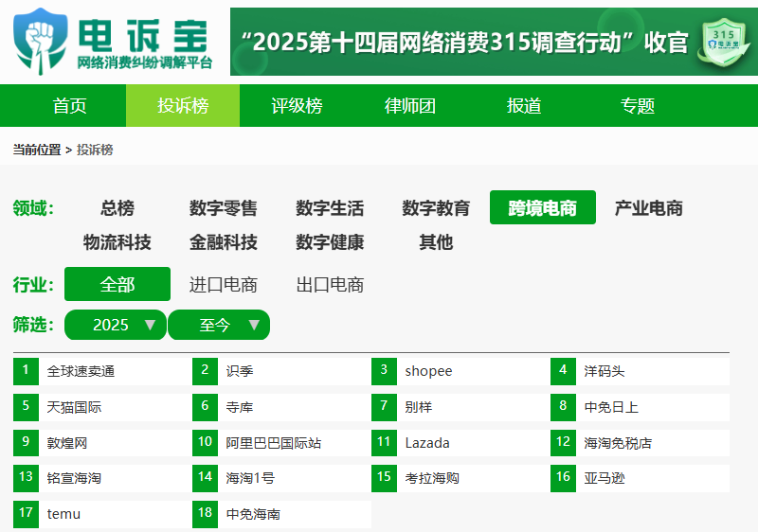Open the 2025第十四届网络消费315调查行动 banner
This screenshot has height=532, width=758.
tap(494, 42)
